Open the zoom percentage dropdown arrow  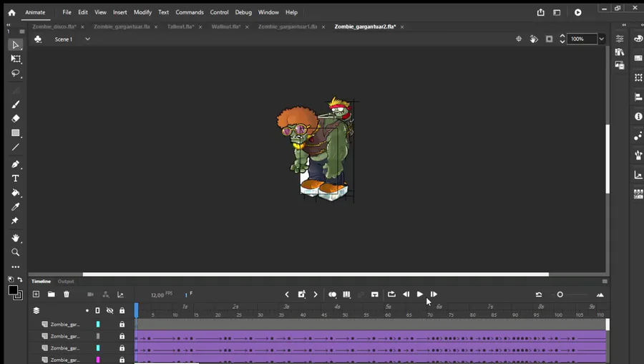601,39
